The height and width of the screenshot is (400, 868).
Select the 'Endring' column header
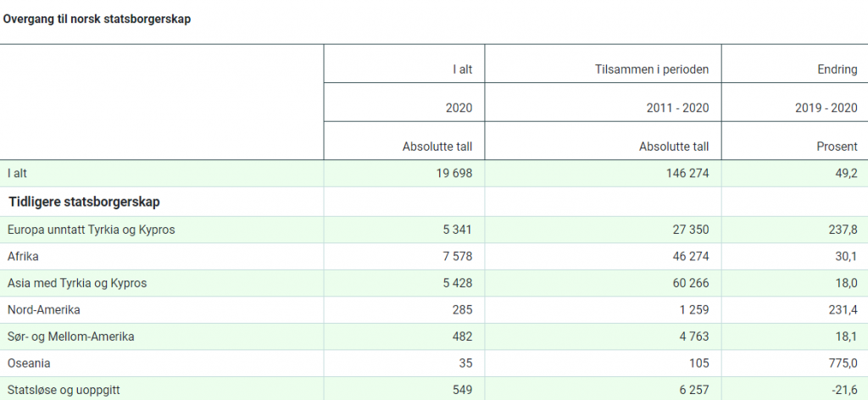pyautogui.click(x=837, y=70)
